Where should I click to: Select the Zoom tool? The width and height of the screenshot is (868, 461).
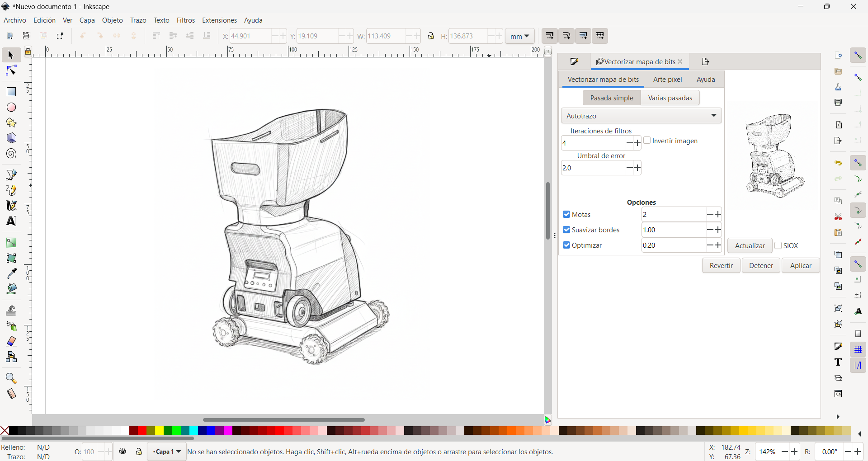10,378
